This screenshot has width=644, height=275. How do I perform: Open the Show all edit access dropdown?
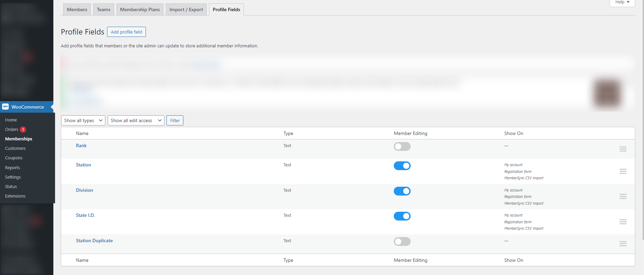(x=136, y=120)
